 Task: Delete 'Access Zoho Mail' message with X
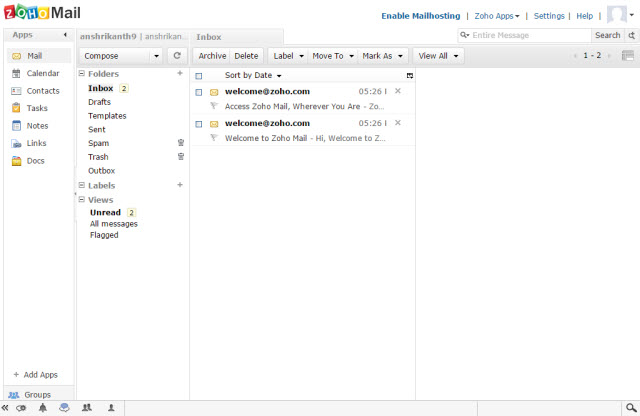398,91
